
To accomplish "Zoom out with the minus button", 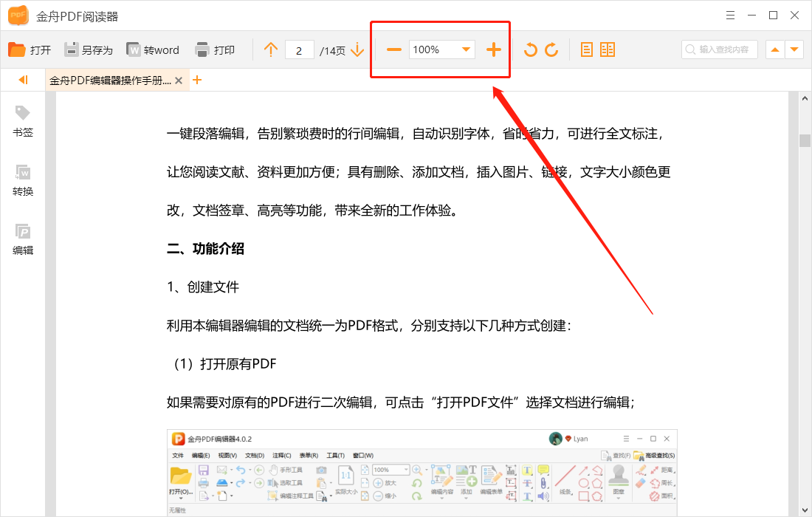I will click(394, 49).
